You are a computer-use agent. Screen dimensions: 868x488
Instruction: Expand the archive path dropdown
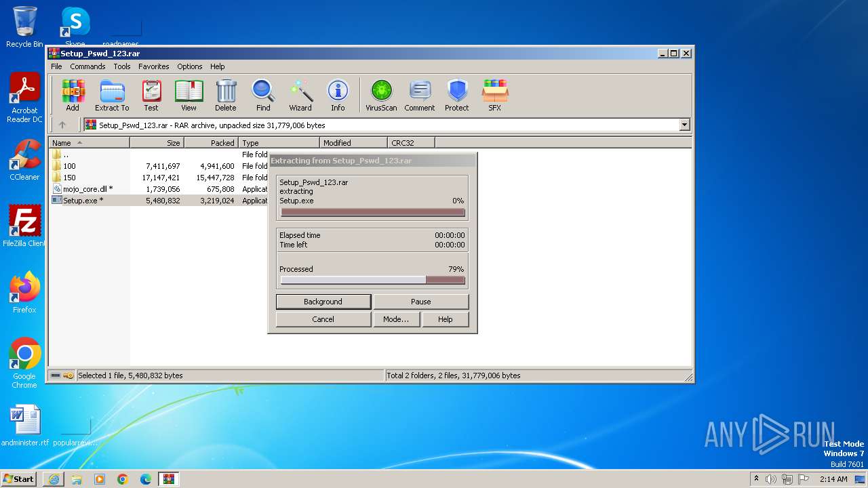click(x=684, y=125)
